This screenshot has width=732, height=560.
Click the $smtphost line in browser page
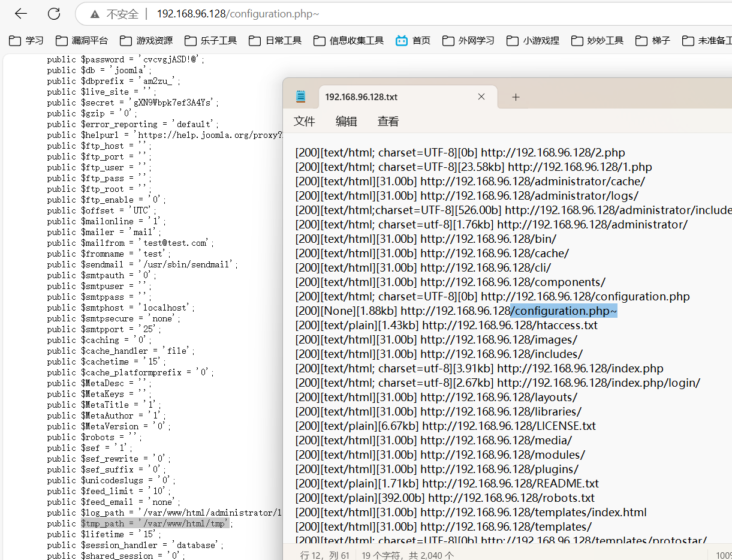(x=121, y=308)
